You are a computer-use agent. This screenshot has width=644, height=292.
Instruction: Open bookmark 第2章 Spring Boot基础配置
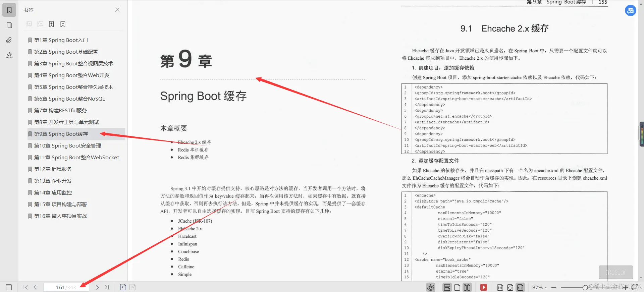(x=66, y=52)
